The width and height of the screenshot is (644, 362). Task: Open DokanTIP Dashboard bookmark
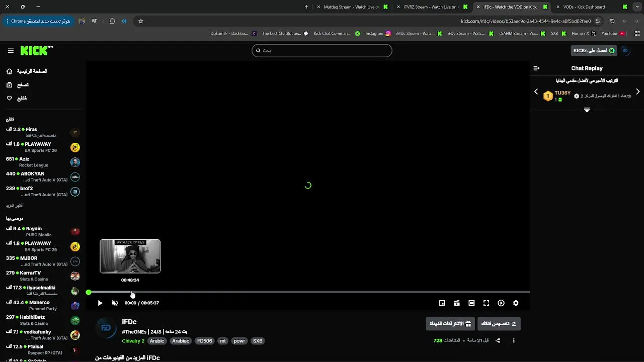(233, 34)
